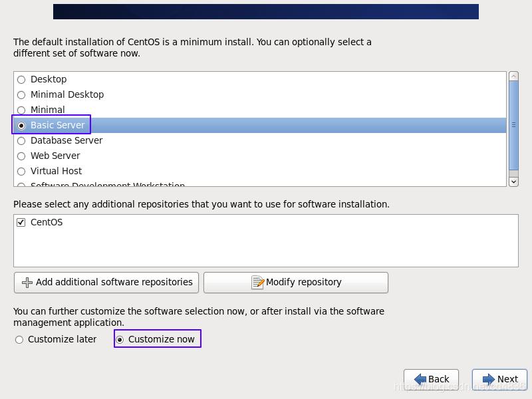Click the Back arrow icon
The width and height of the screenshot is (532, 399).
point(420,380)
